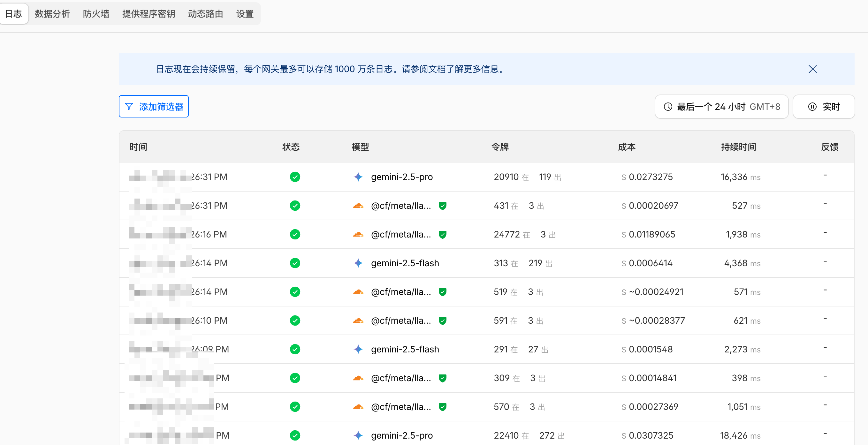Click the Gemini star icon beside gemini-2.5-pro in the first row
868x445 pixels.
coord(358,177)
